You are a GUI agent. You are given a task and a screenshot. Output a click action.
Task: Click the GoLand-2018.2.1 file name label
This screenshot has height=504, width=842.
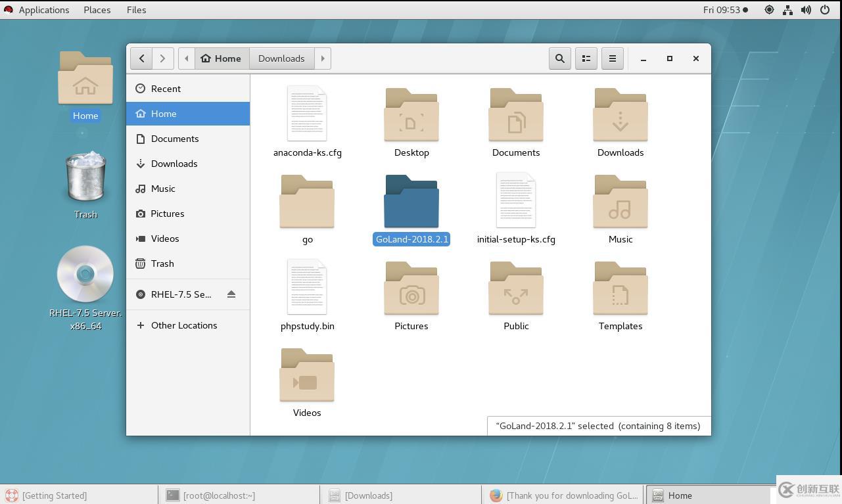pyautogui.click(x=411, y=239)
